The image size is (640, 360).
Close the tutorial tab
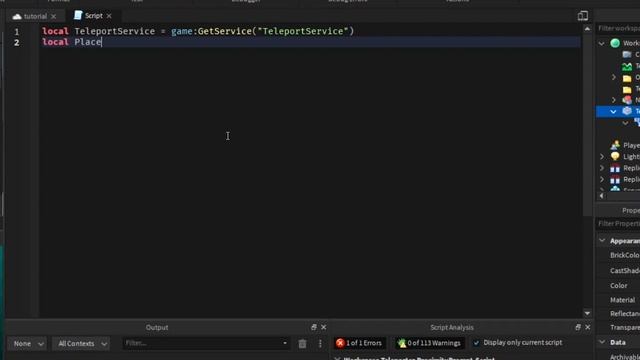click(53, 17)
